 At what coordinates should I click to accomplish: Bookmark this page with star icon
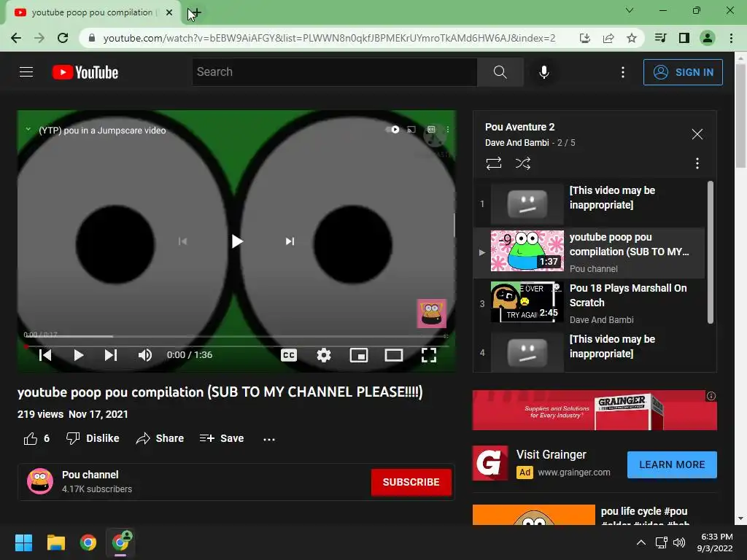[632, 38]
